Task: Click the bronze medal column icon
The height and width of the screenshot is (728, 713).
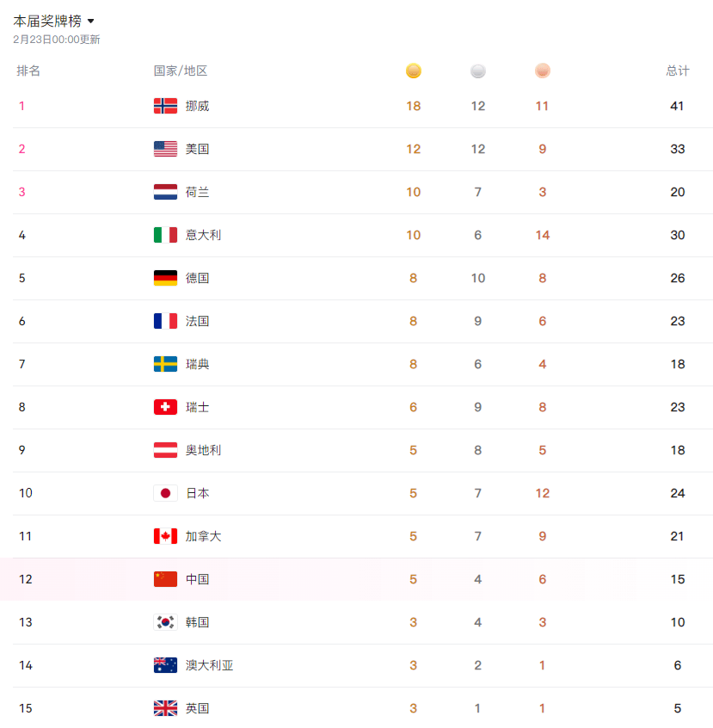Action: [x=543, y=71]
